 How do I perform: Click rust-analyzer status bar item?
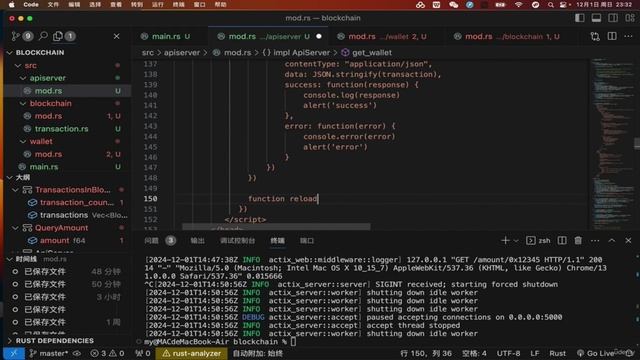pyautogui.click(x=191, y=353)
